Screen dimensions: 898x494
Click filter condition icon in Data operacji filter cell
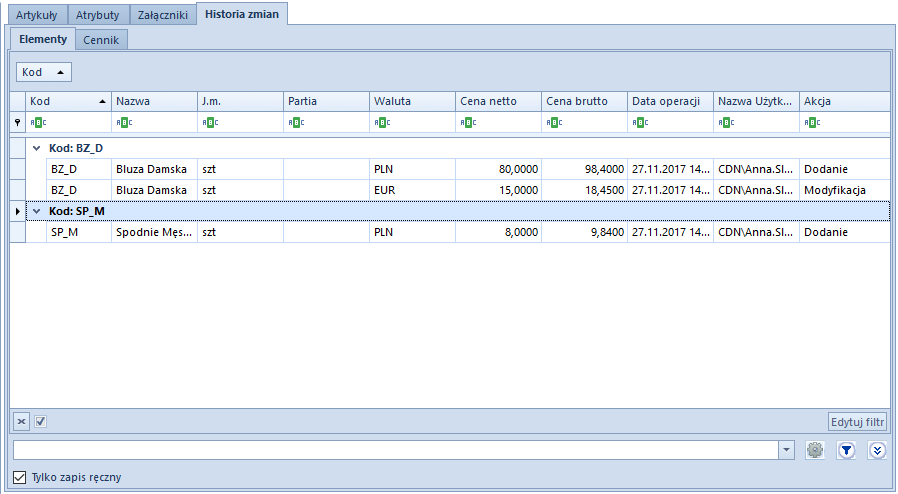(x=640, y=122)
